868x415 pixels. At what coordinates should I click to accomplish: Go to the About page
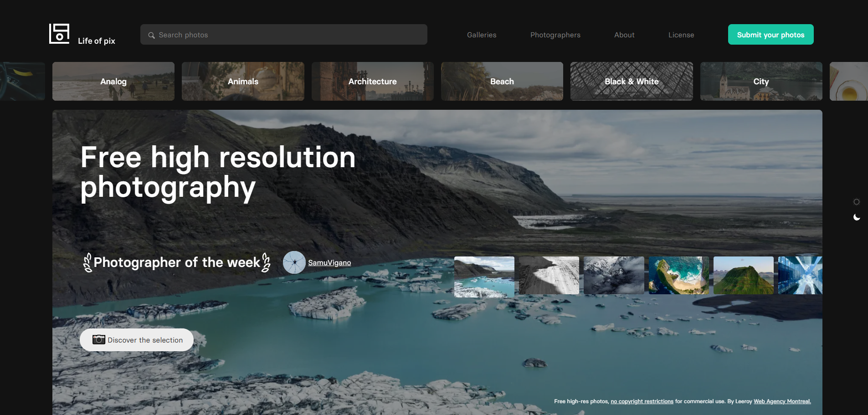[x=624, y=35]
